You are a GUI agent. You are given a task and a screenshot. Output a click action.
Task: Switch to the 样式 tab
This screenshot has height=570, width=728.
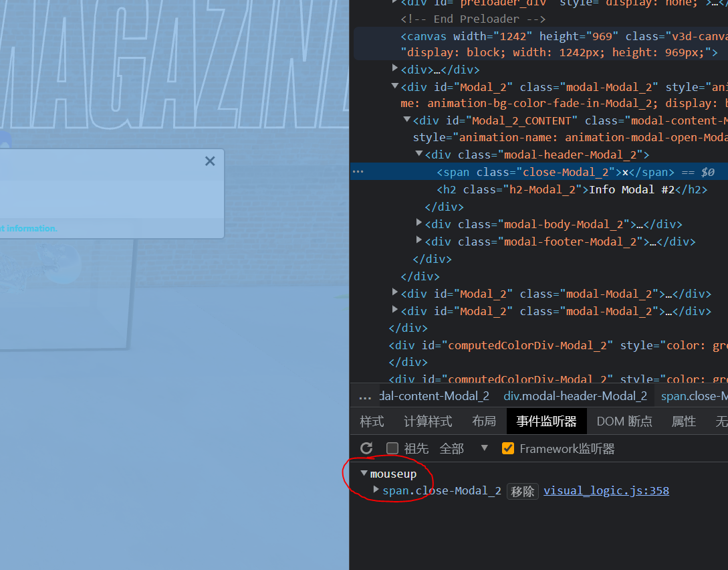372,421
